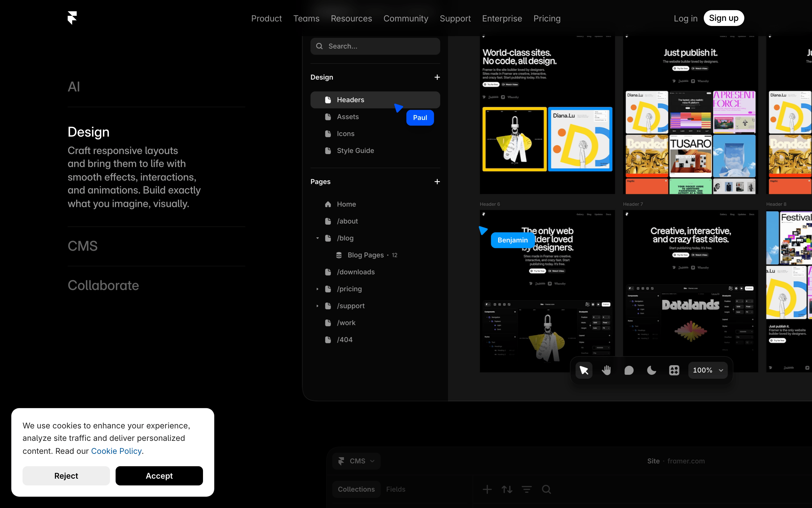This screenshot has height=508, width=812.
Task: Click the Framer icon in the CMS dropdown
Action: [341, 461]
